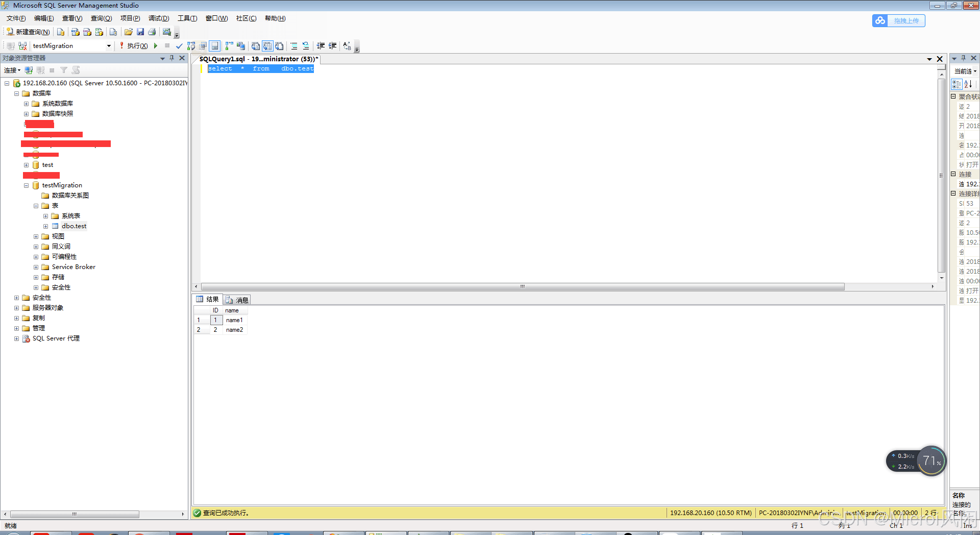Click the Open File folder icon
The image size is (980, 535).
(x=129, y=32)
